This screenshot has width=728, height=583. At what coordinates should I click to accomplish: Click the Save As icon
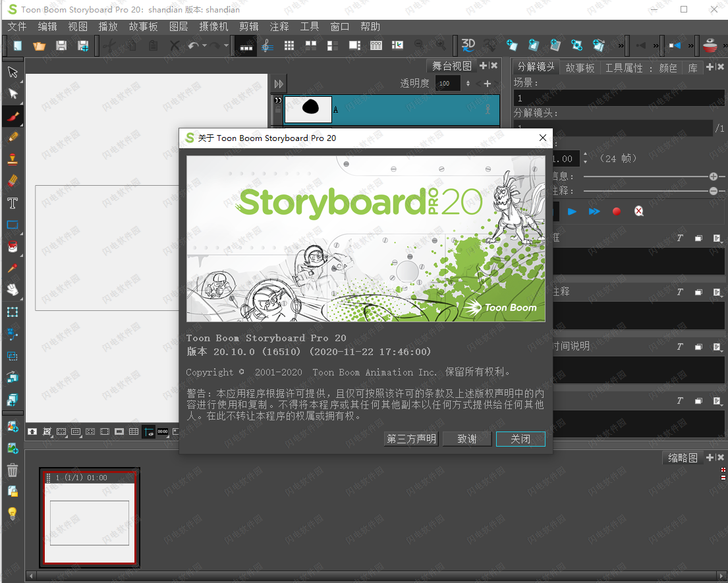point(83,45)
